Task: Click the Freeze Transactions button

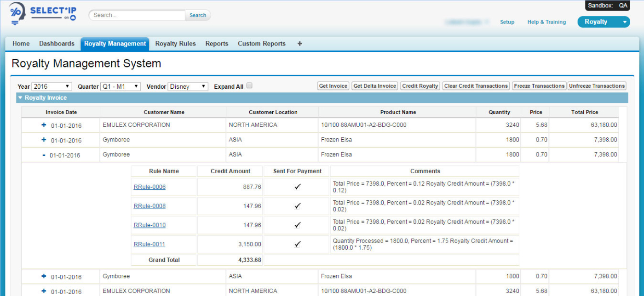Action: pyautogui.click(x=539, y=86)
